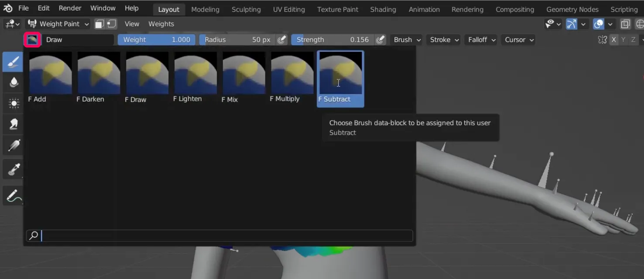The width and height of the screenshot is (644, 279).
Task: Click the Strength slider
Action: (333, 40)
